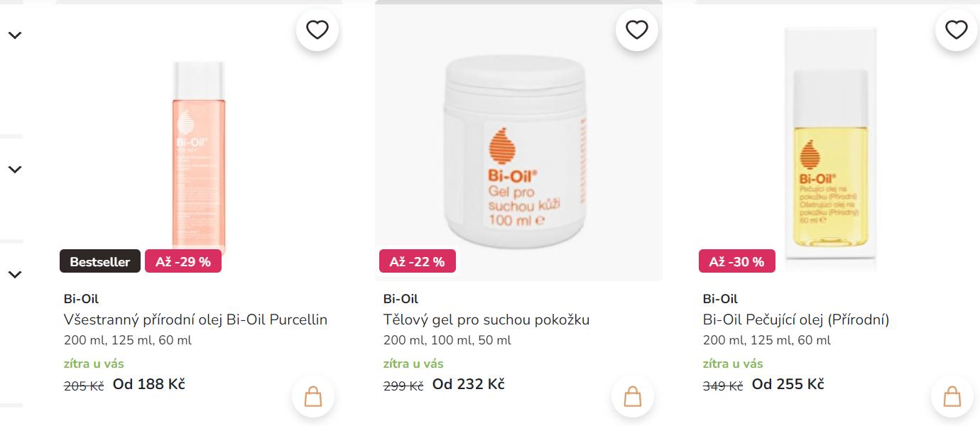Click the Bestseller badge
The width and height of the screenshot is (980, 431).
100,262
